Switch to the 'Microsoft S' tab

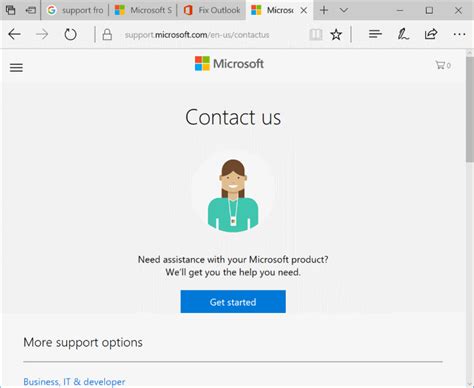(144, 10)
